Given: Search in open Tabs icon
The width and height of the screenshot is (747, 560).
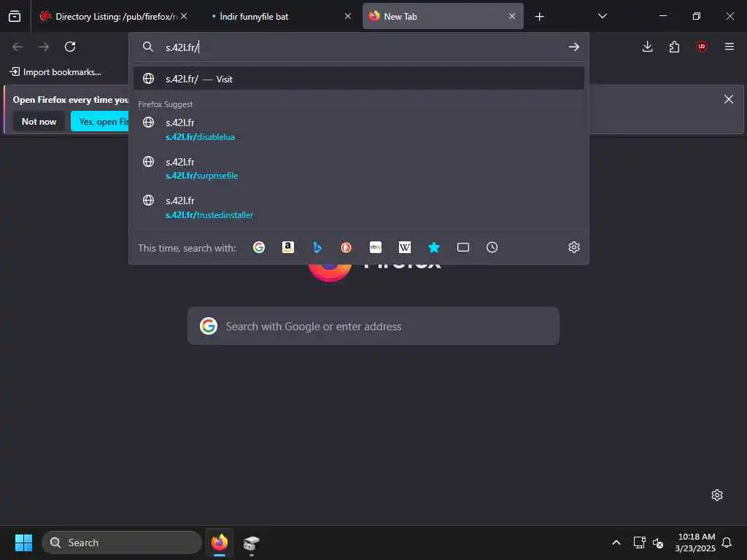Looking at the screenshot, I should coord(462,247).
